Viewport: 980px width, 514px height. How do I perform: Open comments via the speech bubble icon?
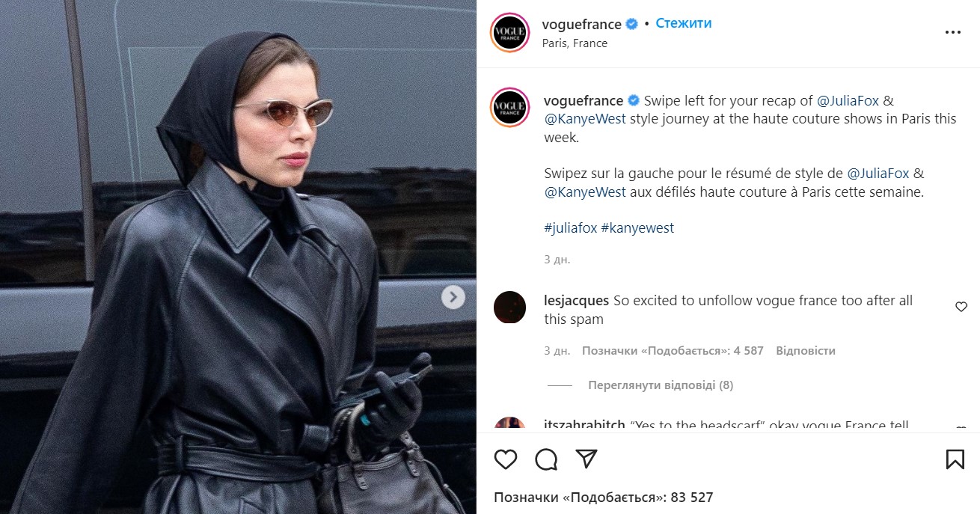pyautogui.click(x=546, y=459)
